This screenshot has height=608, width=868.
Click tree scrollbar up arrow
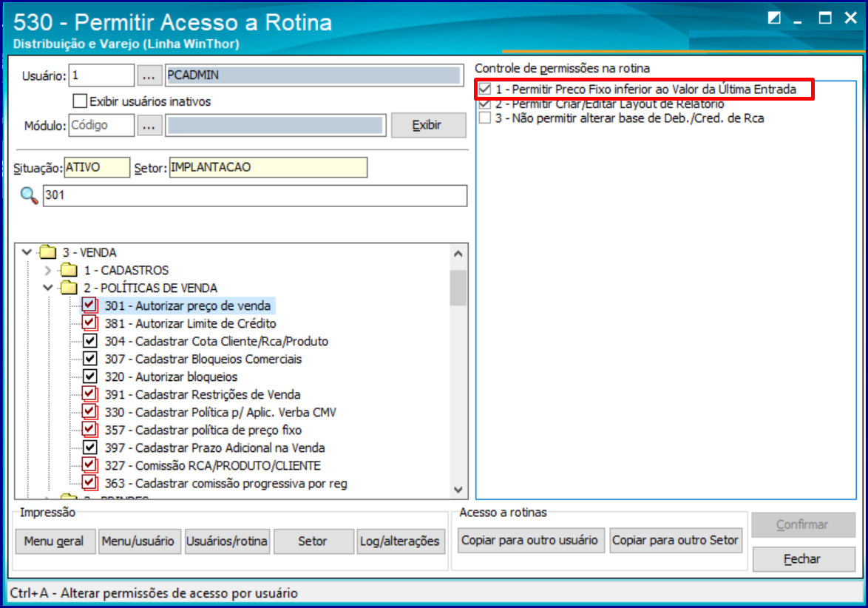(x=458, y=254)
